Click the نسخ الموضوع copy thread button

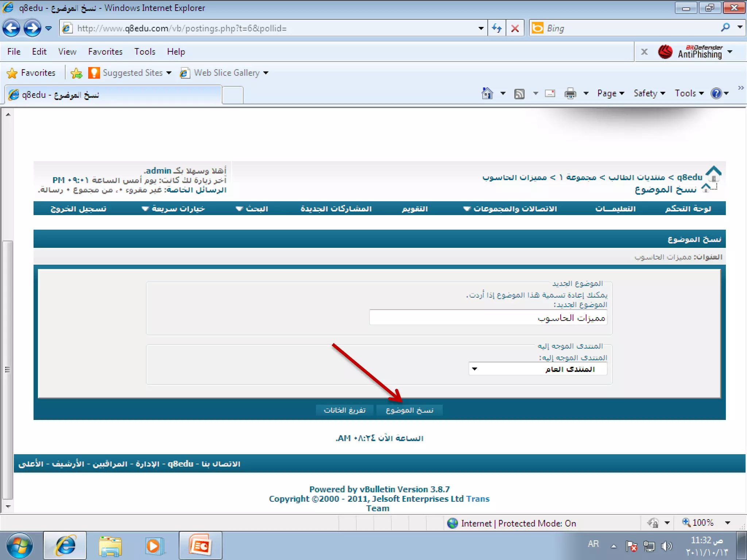(409, 411)
